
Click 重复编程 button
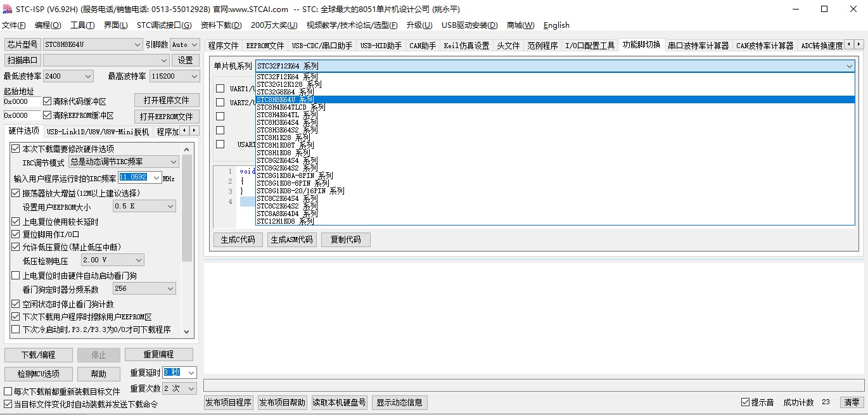158,355
